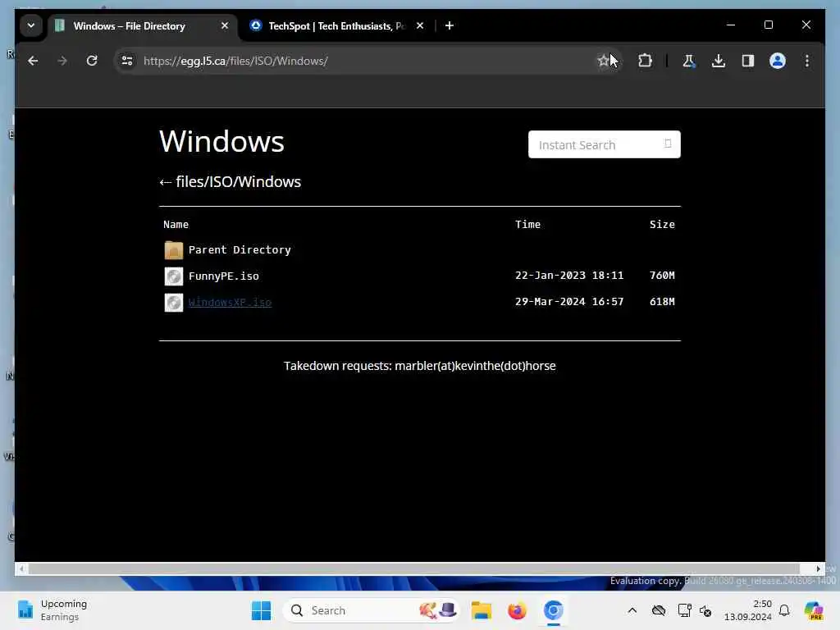Toggle the browser side panel icon
The width and height of the screenshot is (840, 630).
[748, 61]
